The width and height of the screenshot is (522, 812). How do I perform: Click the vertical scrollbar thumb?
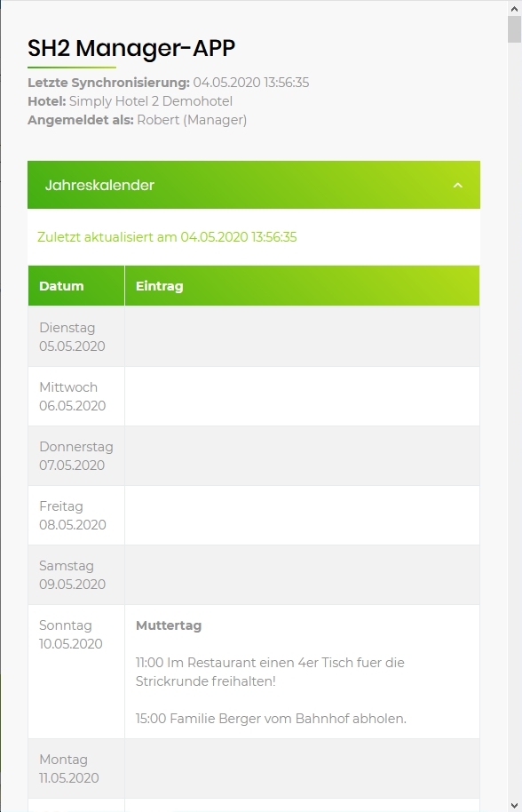(x=514, y=29)
